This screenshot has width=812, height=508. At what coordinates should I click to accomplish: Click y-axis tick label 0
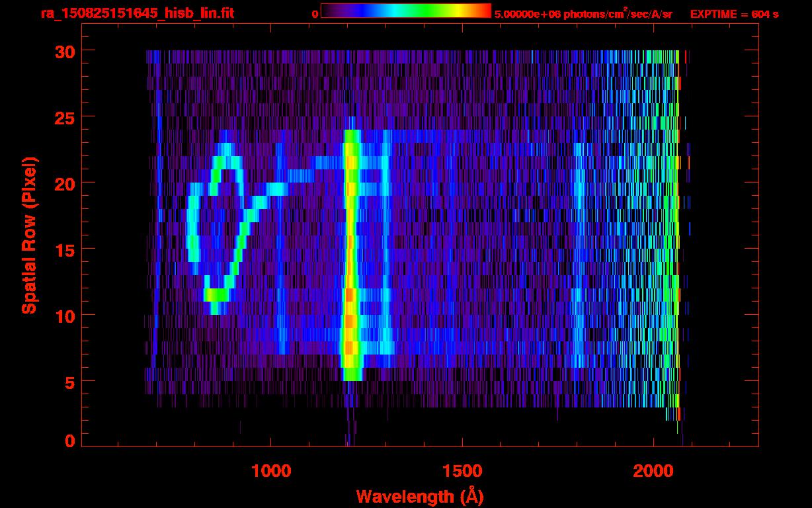click(69, 441)
